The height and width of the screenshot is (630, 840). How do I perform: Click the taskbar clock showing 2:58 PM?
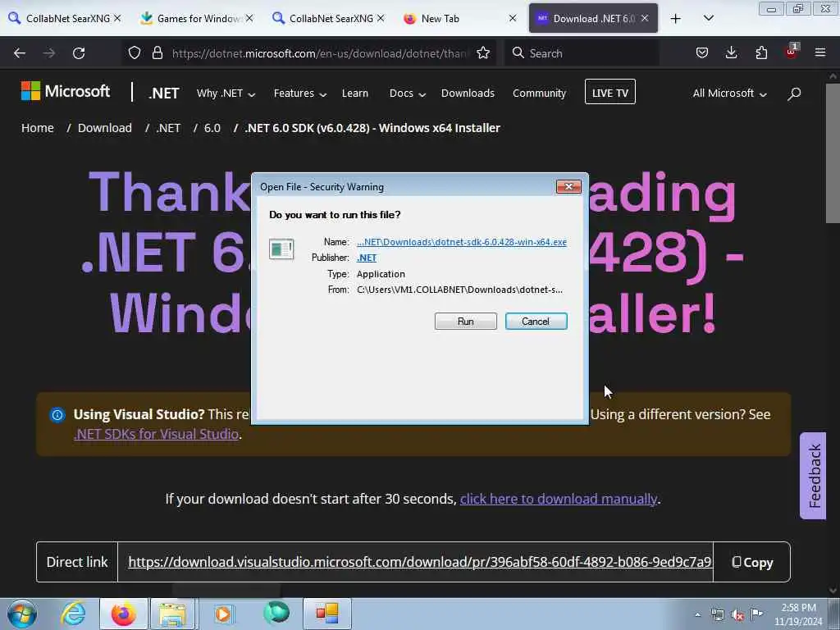[798, 614]
